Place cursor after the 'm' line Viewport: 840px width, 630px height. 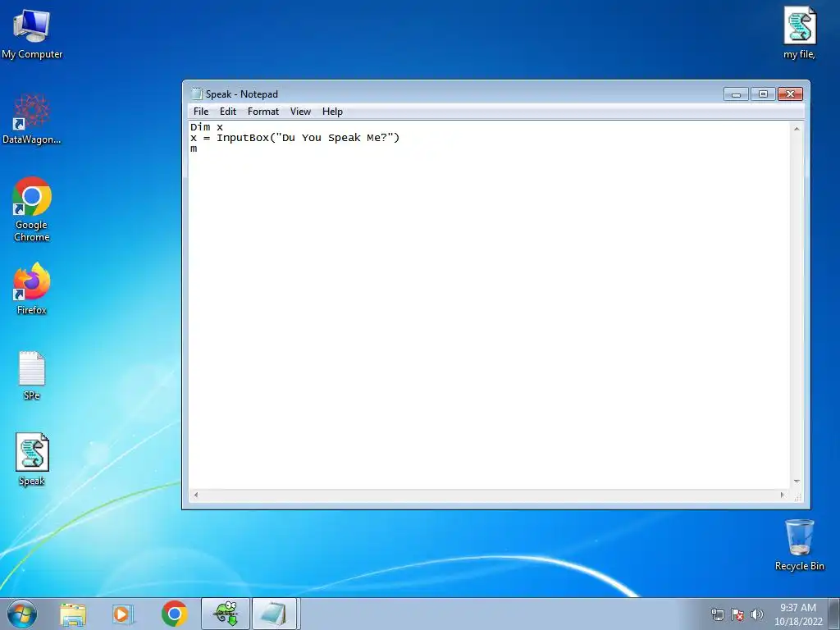(x=199, y=149)
